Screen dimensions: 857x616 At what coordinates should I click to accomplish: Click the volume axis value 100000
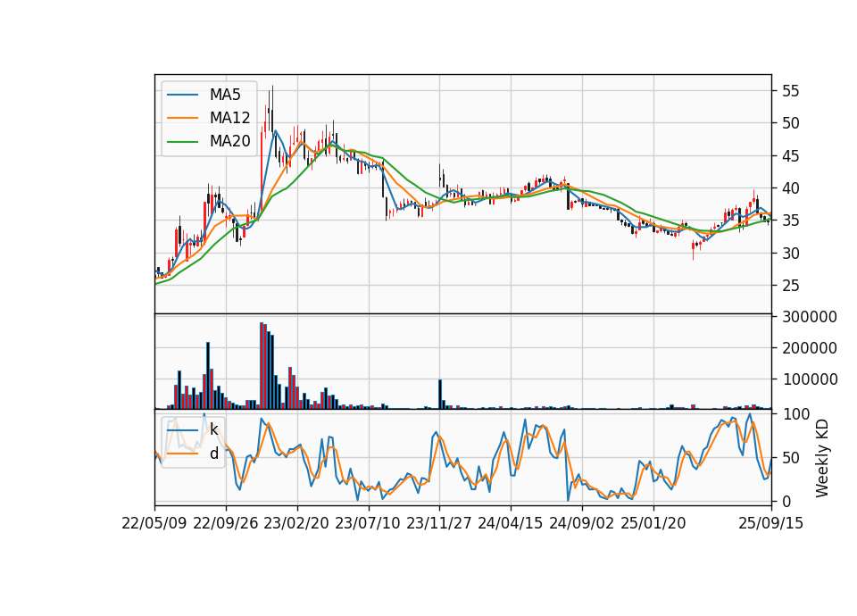click(x=810, y=379)
